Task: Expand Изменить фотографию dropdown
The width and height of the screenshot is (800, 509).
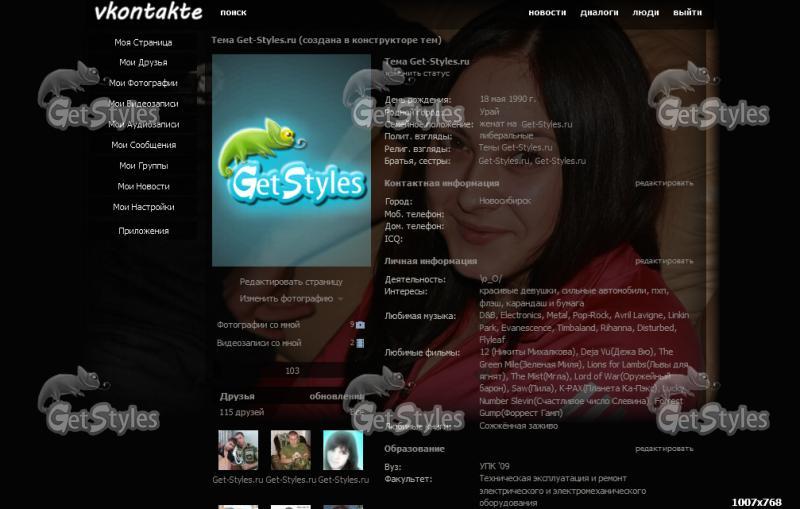Action: (291, 299)
